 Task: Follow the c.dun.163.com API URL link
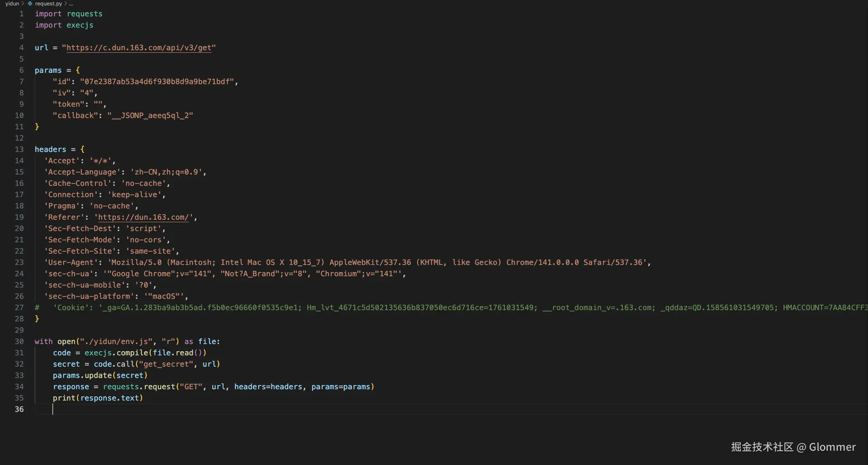pos(139,48)
